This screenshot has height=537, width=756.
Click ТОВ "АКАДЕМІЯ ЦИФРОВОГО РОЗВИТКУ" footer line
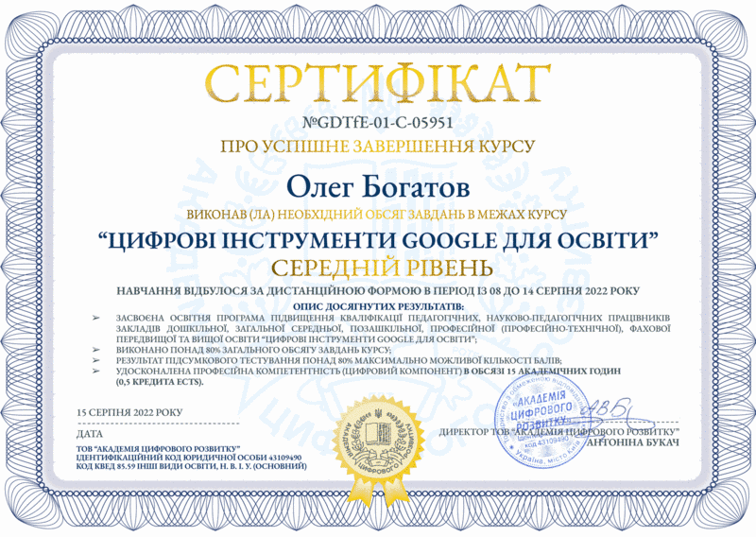tap(158, 448)
